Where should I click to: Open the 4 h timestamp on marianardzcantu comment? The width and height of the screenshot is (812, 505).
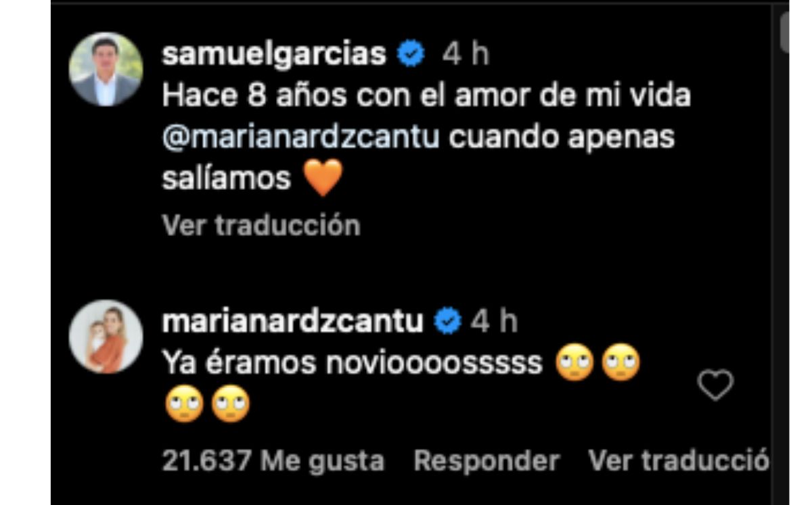click(x=495, y=322)
